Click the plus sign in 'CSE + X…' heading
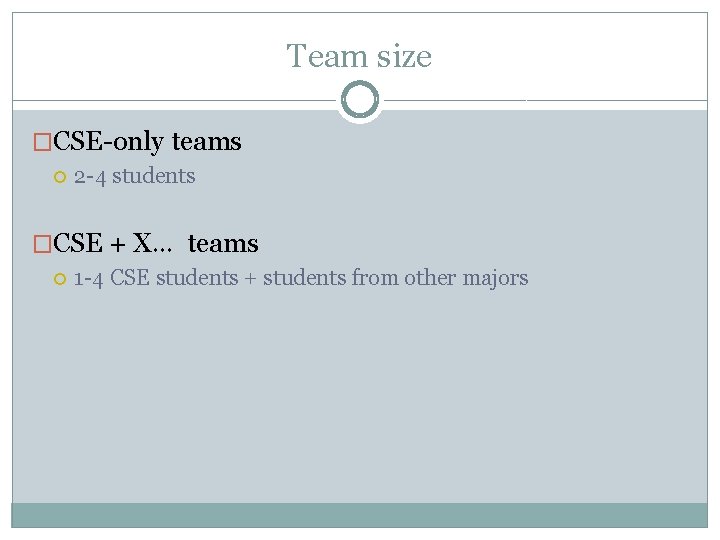Screen dimensions: 720x540 [x=118, y=244]
